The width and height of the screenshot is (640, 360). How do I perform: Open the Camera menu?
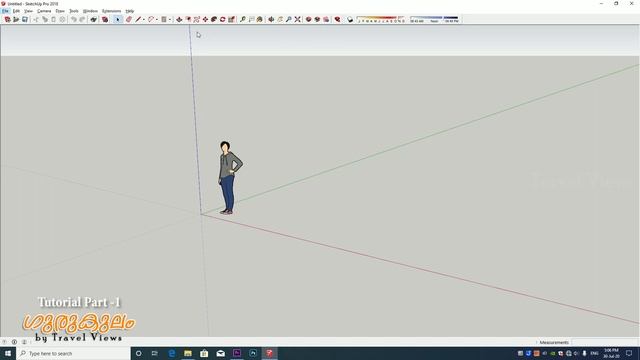pos(44,11)
